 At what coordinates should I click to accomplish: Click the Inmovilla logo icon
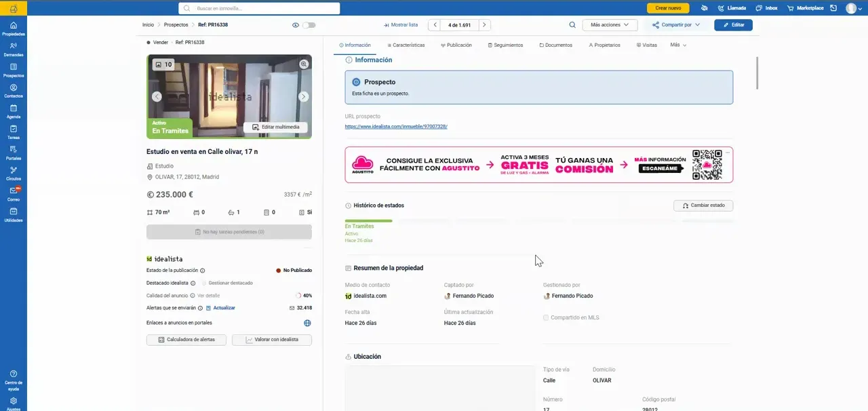click(x=14, y=8)
